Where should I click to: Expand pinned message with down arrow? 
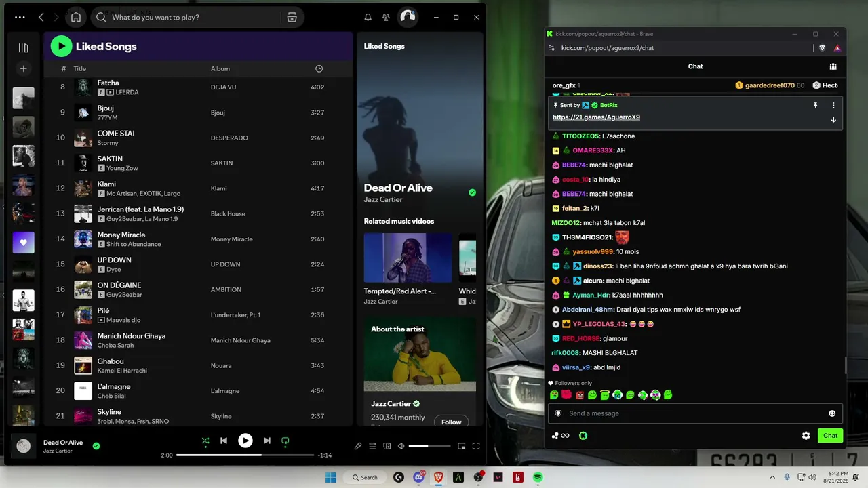coord(833,119)
